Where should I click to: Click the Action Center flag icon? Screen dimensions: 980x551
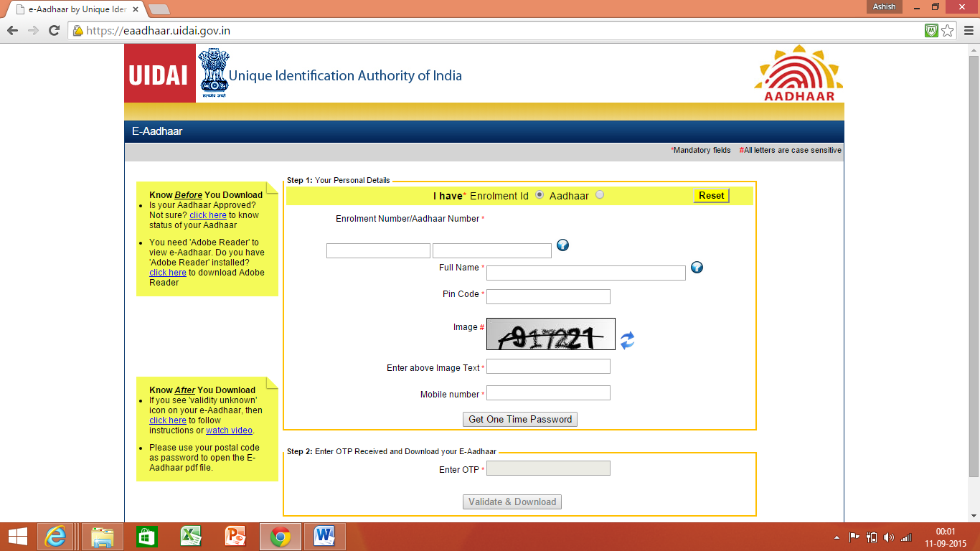point(854,537)
